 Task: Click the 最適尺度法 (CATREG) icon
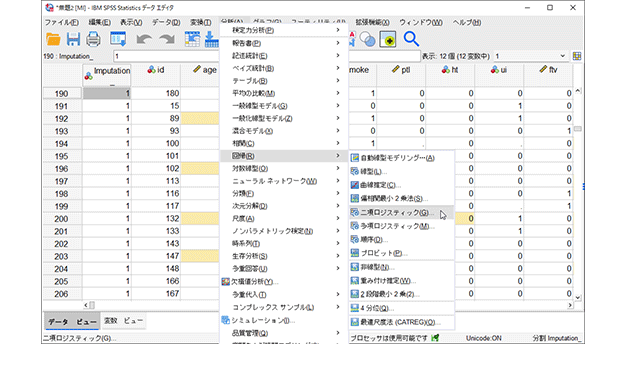pyautogui.click(x=354, y=322)
